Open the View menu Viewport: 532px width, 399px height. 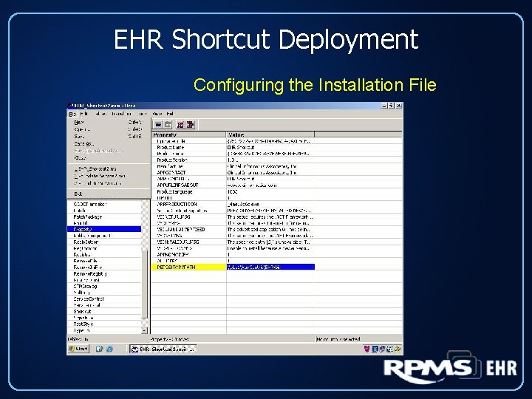[x=157, y=114]
